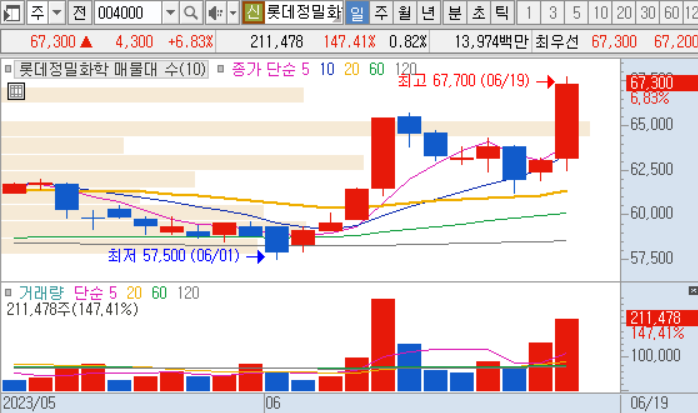This screenshot has width=698, height=413.
Task: Click the 전 button beside the code field
Action: 80,12
